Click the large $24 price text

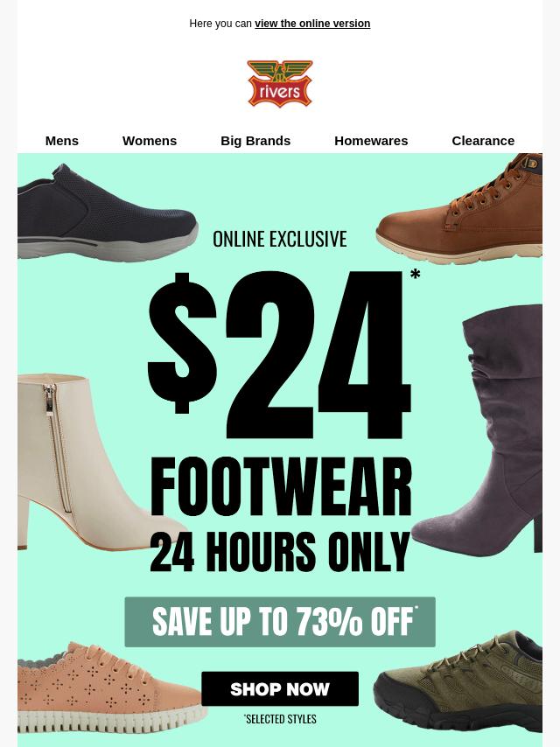click(280, 355)
